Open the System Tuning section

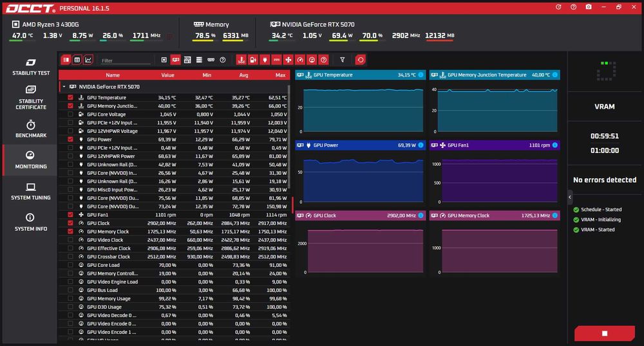[31, 191]
